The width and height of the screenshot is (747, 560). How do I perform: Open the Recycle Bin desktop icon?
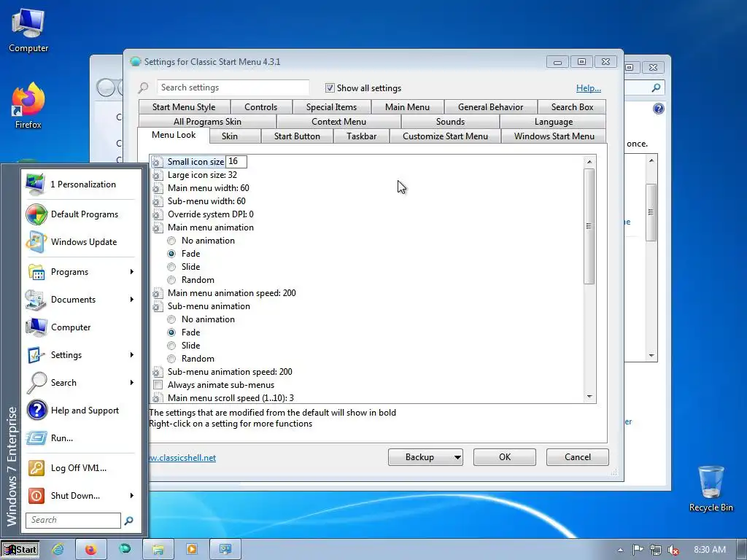[711, 489]
